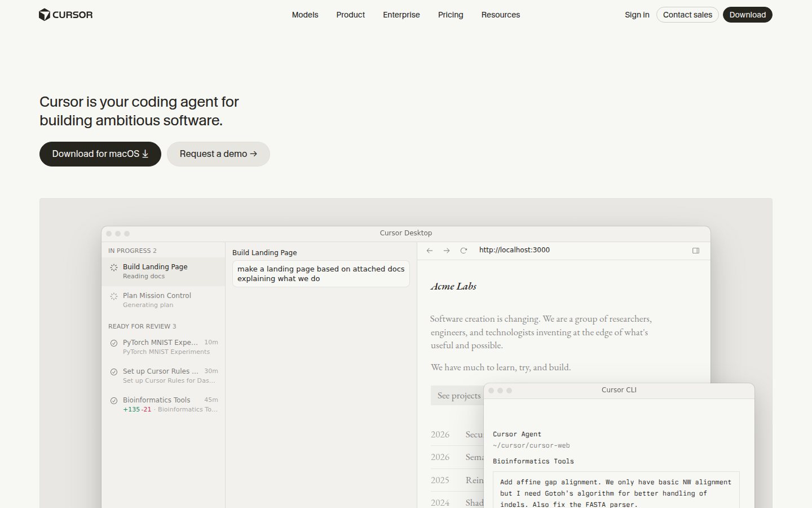Click spinner icon beside Build Landing Page

(114, 268)
